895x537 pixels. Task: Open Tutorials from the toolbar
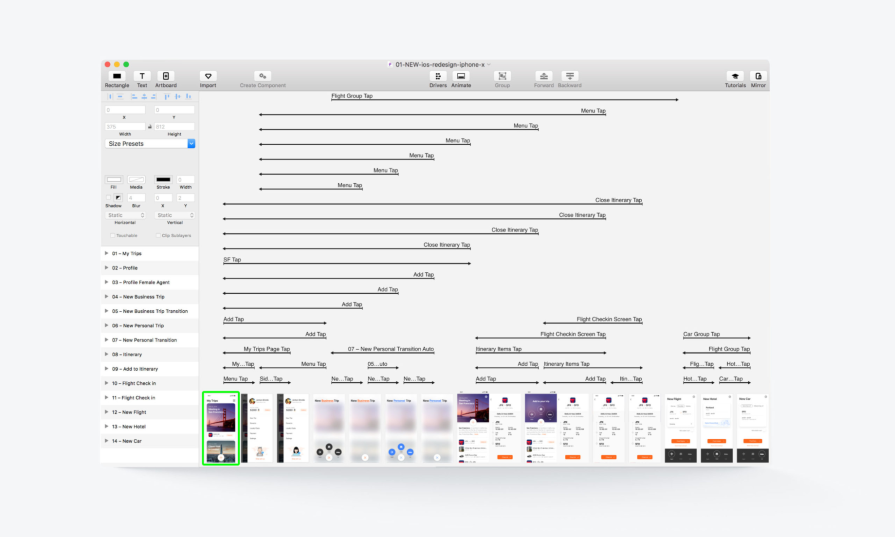(735, 76)
